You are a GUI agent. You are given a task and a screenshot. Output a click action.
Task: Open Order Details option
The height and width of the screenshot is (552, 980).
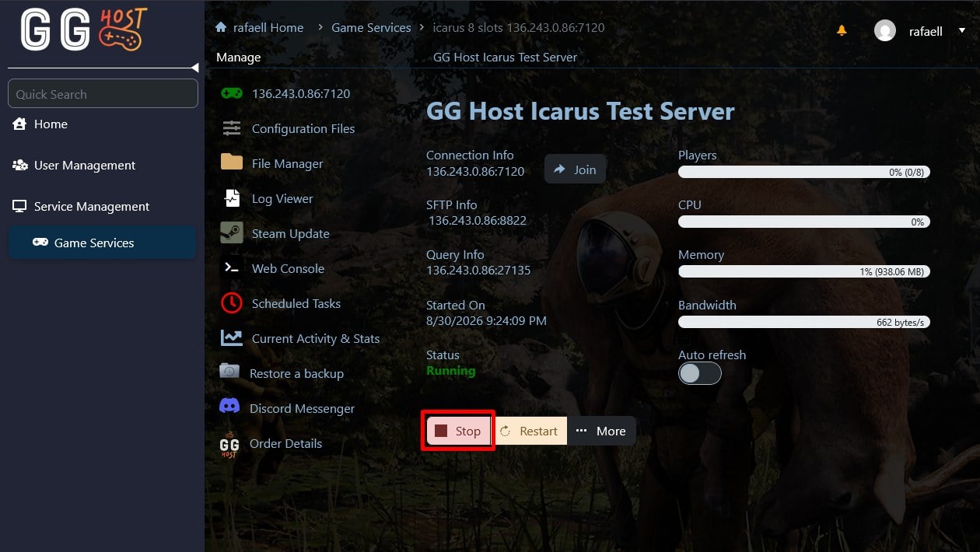[x=285, y=443]
